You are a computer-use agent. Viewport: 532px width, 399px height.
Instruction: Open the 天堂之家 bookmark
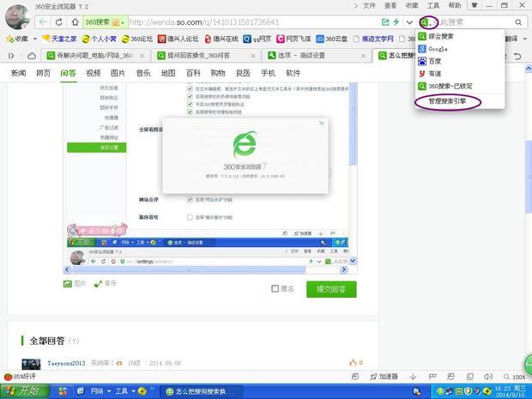coord(59,39)
